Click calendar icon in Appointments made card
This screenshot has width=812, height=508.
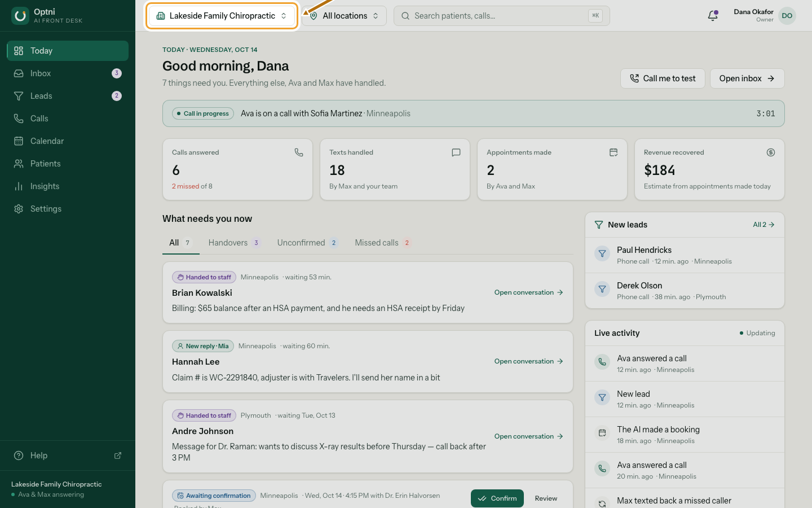tap(614, 152)
